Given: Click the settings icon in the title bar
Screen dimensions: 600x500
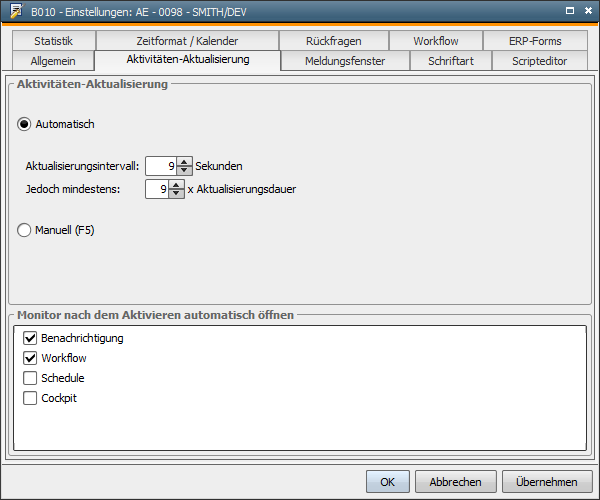Looking at the screenshot, I should (16, 11).
